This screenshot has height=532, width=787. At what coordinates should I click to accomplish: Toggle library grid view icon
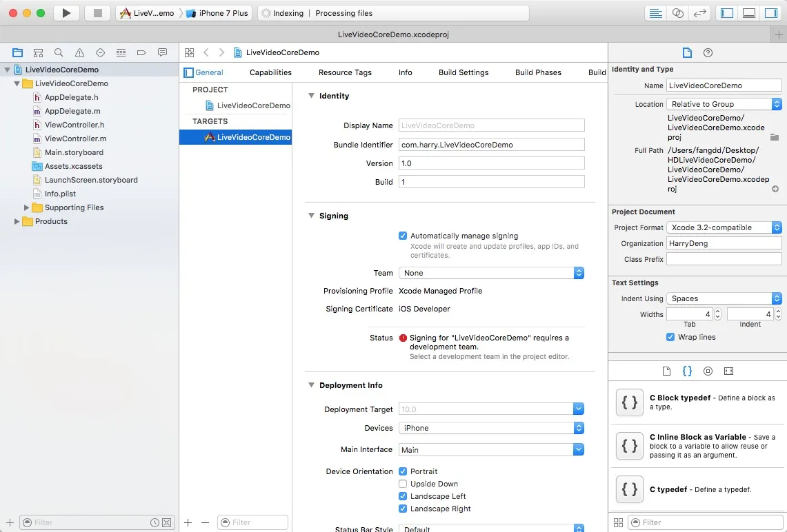pos(618,522)
